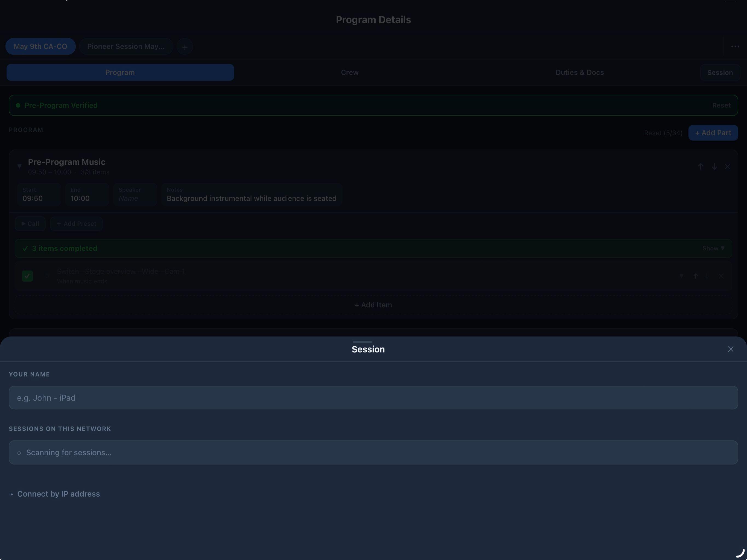Move the Switch Stage overview item down

[707, 276]
